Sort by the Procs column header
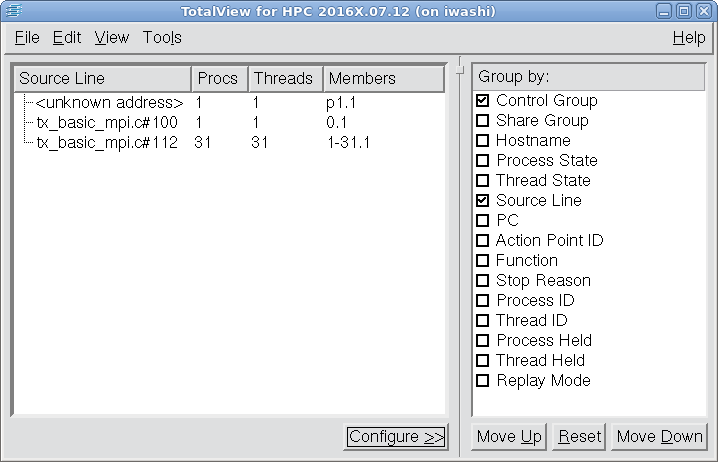 tap(218, 78)
